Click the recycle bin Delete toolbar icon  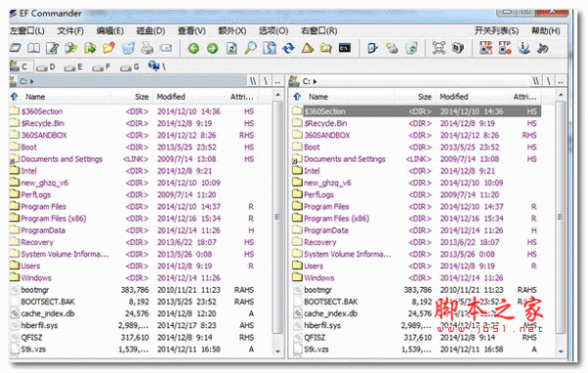(127, 48)
